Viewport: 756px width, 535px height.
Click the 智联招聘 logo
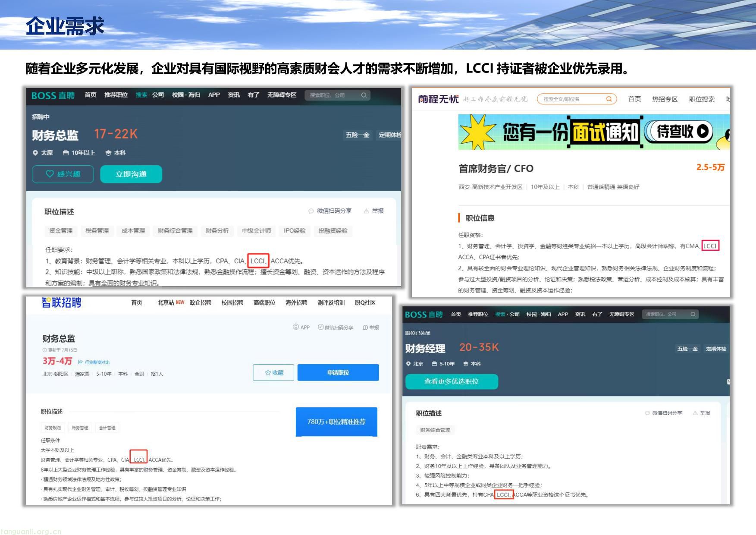point(61,302)
